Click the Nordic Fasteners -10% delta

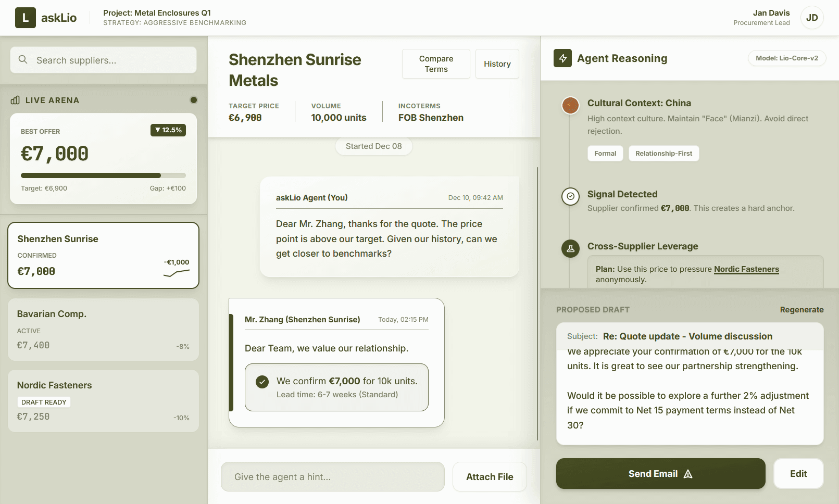181,418
